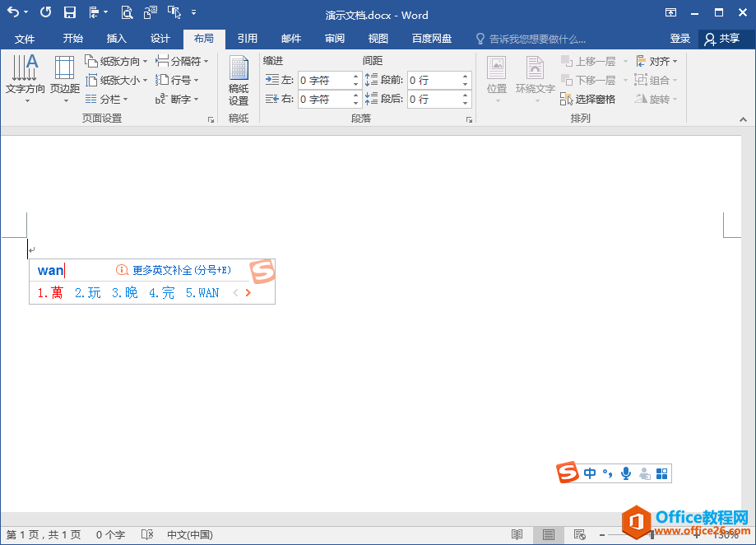
Task: Open Hyphenation (断字) menu
Action: coord(177,99)
